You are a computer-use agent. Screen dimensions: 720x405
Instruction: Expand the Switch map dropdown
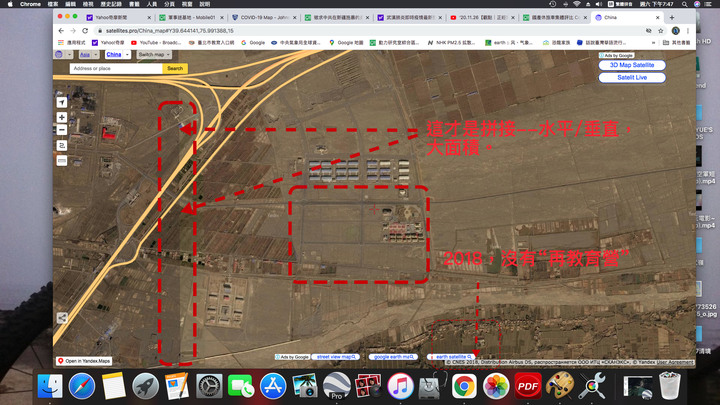(154, 54)
